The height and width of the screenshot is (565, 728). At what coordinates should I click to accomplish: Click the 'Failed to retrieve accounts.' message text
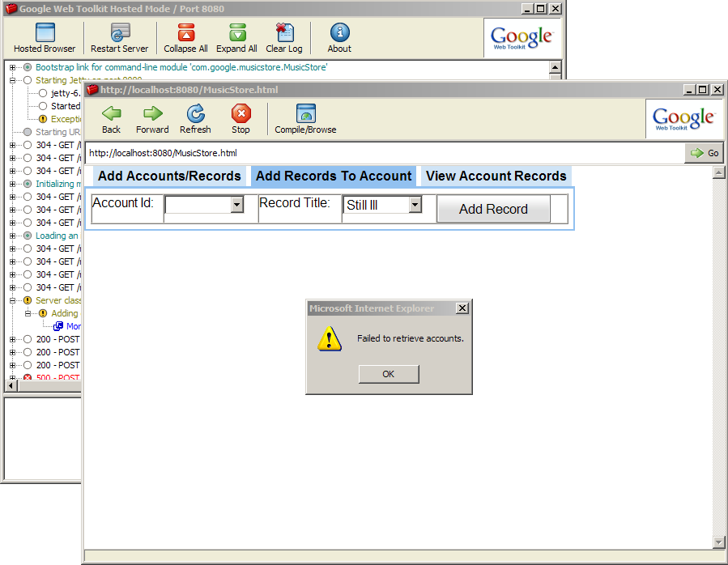411,338
